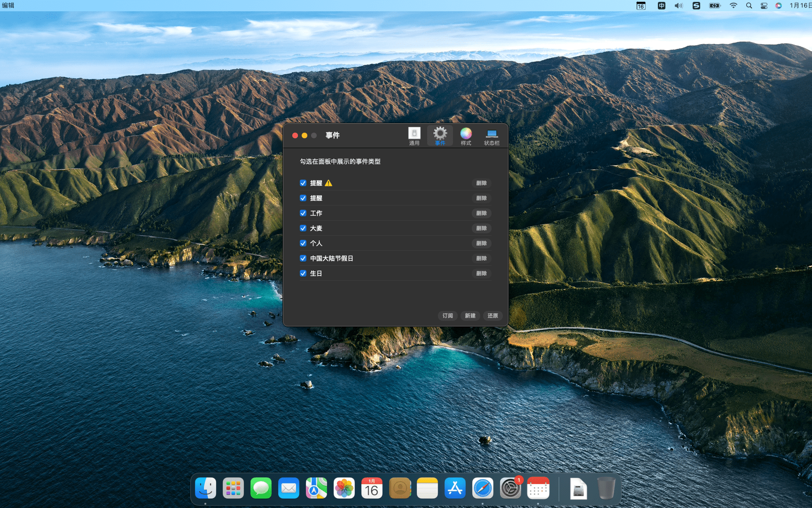Viewport: 812px width, 508px height.
Task: Uncheck the second 提醒 calendar
Action: point(303,198)
